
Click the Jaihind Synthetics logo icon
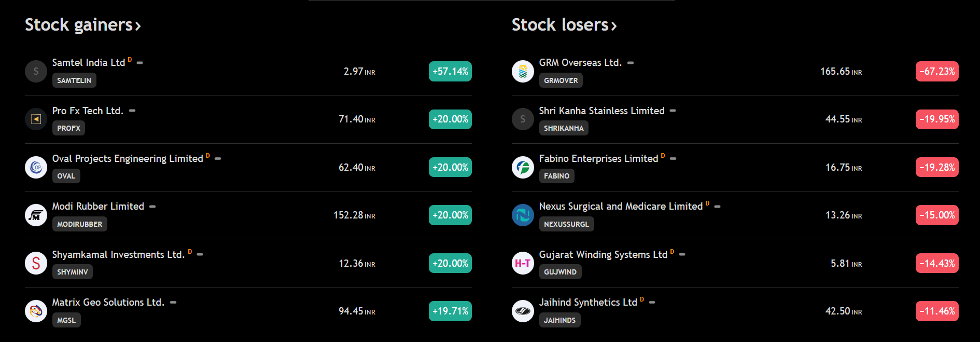523,311
